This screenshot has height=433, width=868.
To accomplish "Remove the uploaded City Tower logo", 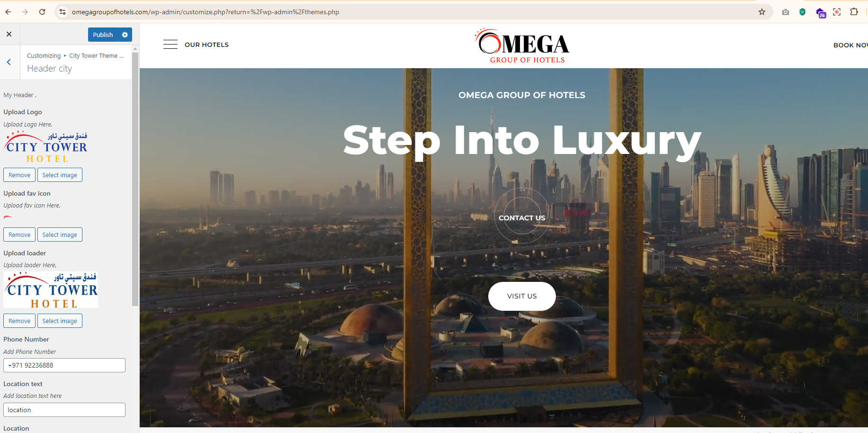I will (19, 175).
